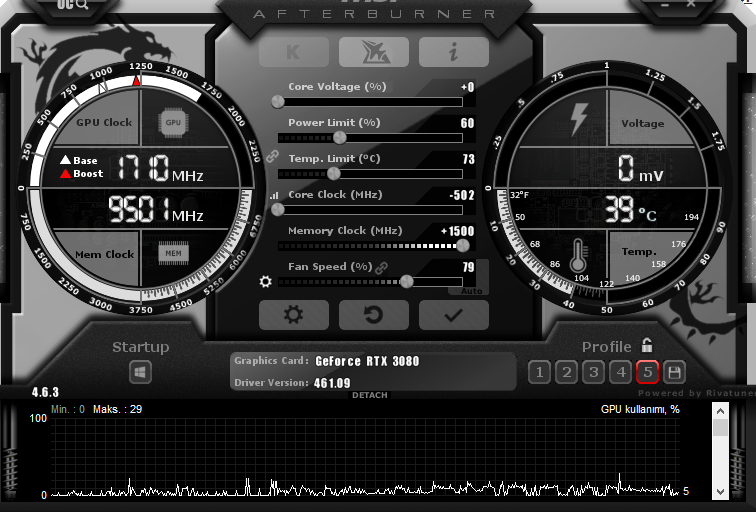Click the Base legend label
This screenshot has height=517, width=756.
[85, 161]
